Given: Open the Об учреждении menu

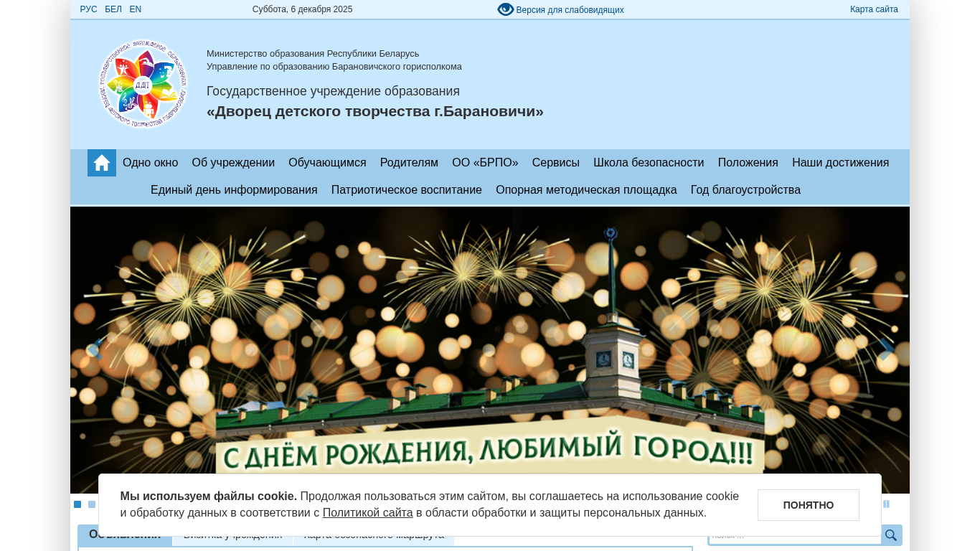Looking at the screenshot, I should click(x=233, y=163).
